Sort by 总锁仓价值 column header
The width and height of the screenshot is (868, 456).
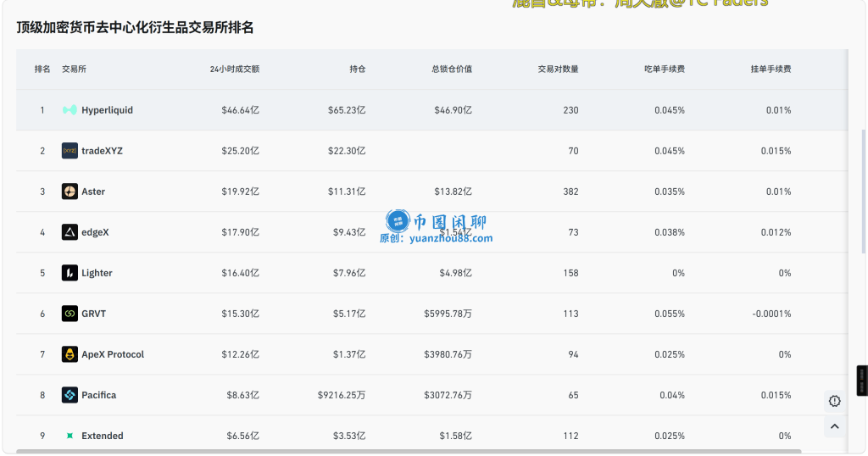pyautogui.click(x=452, y=70)
